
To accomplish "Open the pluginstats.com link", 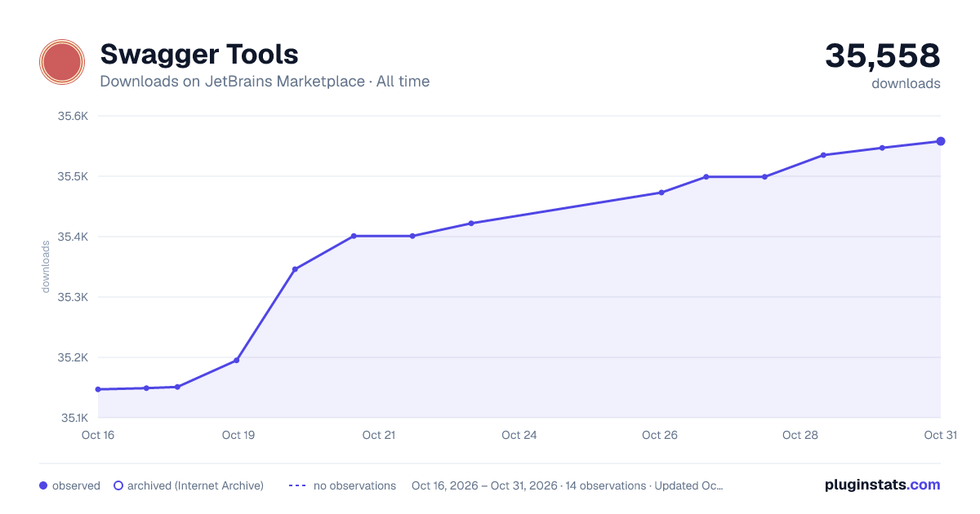I will [x=882, y=485].
